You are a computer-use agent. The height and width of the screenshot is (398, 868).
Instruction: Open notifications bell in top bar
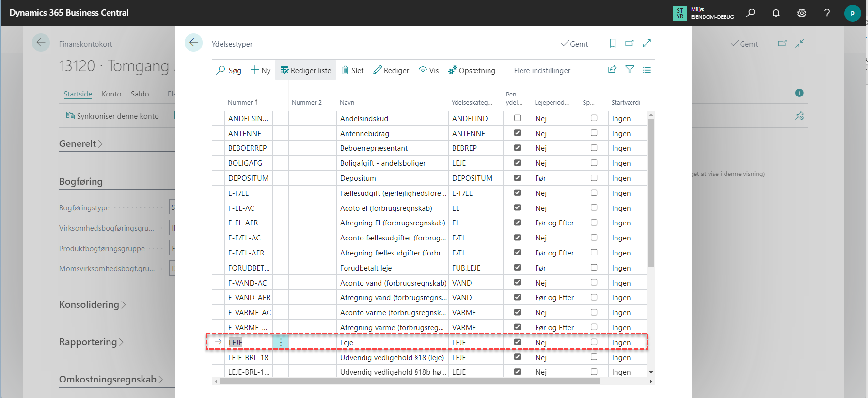click(776, 13)
